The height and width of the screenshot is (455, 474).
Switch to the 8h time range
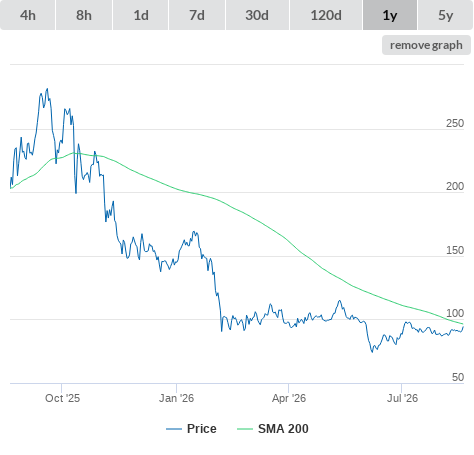coord(84,15)
